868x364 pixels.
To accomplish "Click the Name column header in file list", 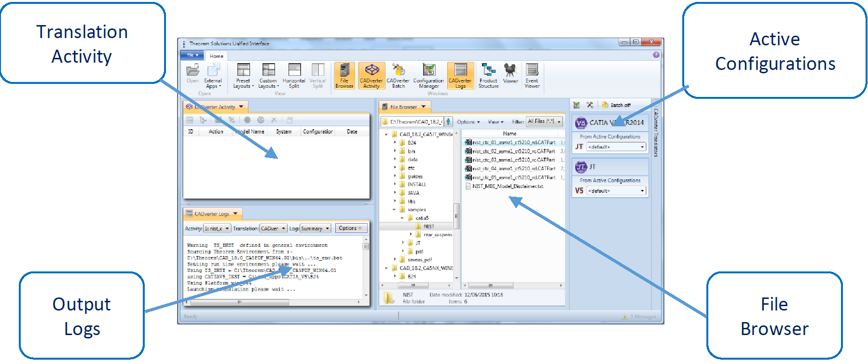I will coord(510,134).
